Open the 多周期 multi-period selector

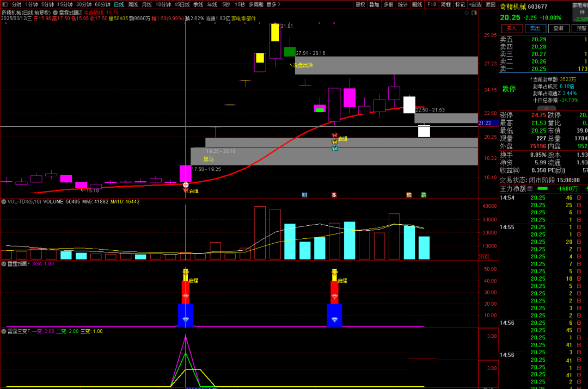[x=256, y=4]
